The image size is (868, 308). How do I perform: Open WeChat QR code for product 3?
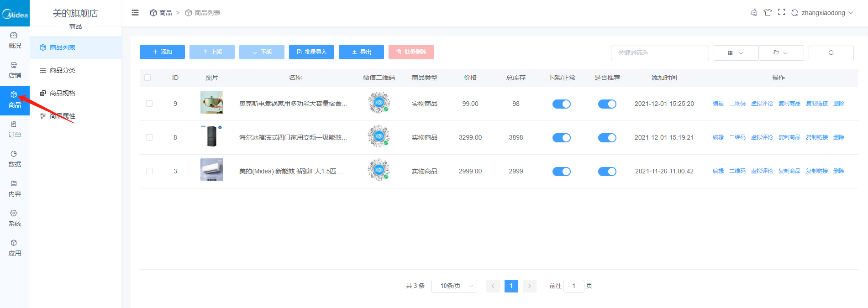379,170
